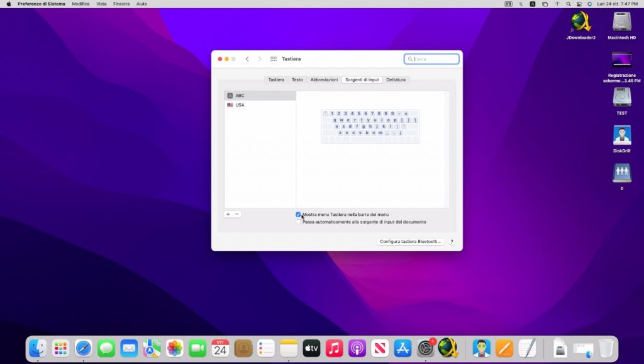This screenshot has height=364, width=644.
Task: Open DiskDrill desktop icon
Action: 621,137
